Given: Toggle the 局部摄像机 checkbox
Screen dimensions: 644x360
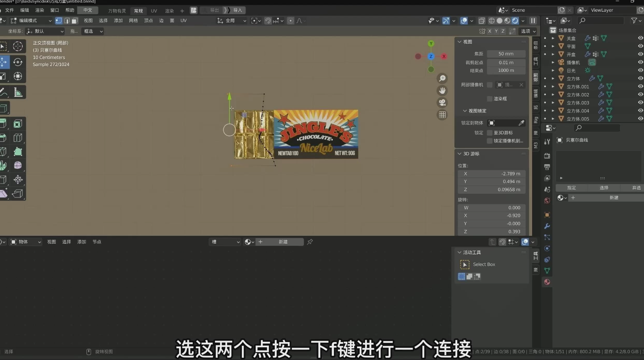Looking at the screenshot, I should (x=490, y=85).
